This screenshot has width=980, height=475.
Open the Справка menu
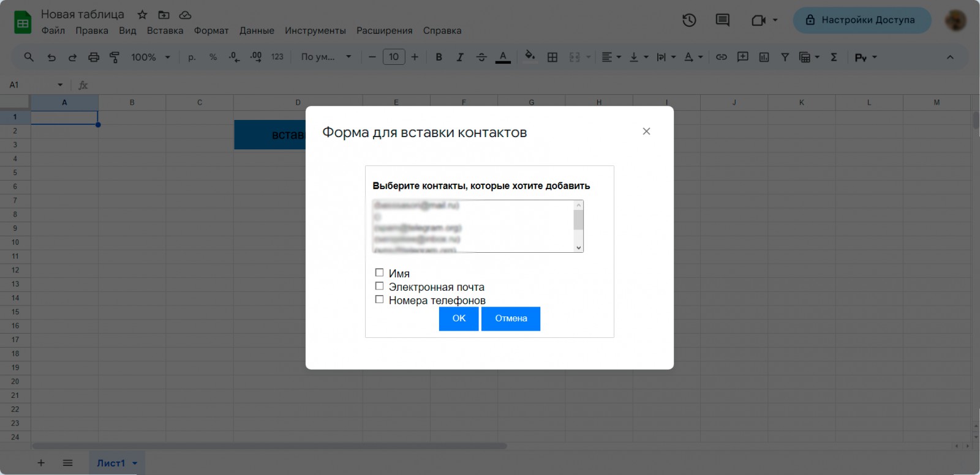pos(442,31)
